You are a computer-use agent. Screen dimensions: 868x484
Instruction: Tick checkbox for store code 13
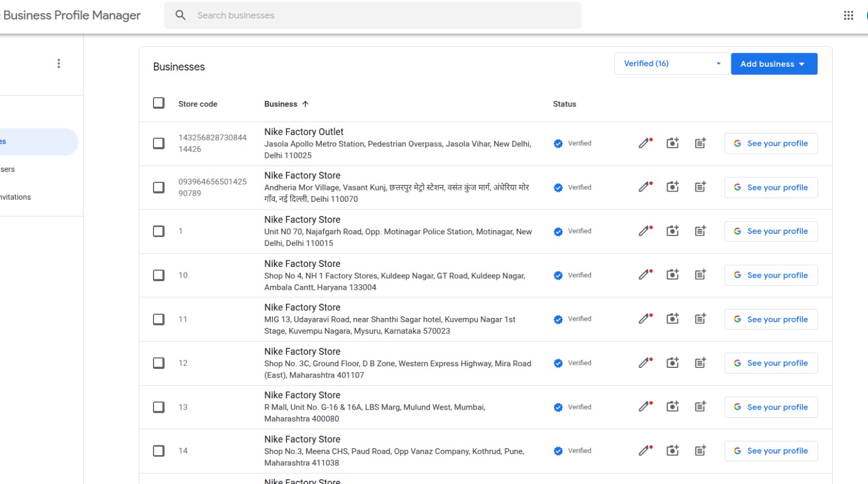[158, 407]
